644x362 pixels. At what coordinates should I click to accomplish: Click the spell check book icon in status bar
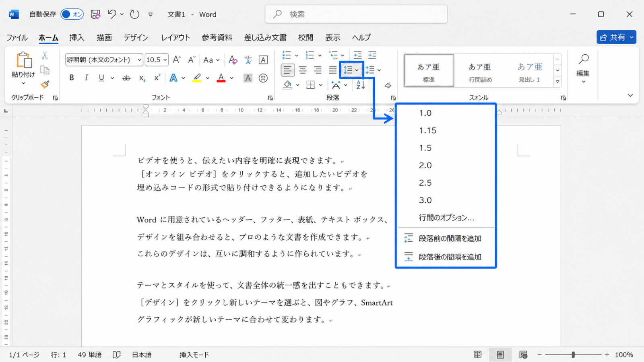point(116,355)
